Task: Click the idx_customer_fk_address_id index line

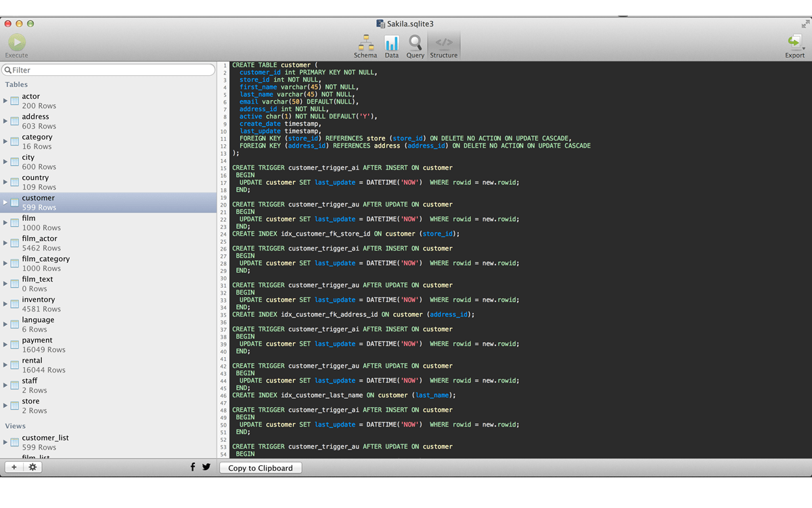Action: (x=353, y=314)
